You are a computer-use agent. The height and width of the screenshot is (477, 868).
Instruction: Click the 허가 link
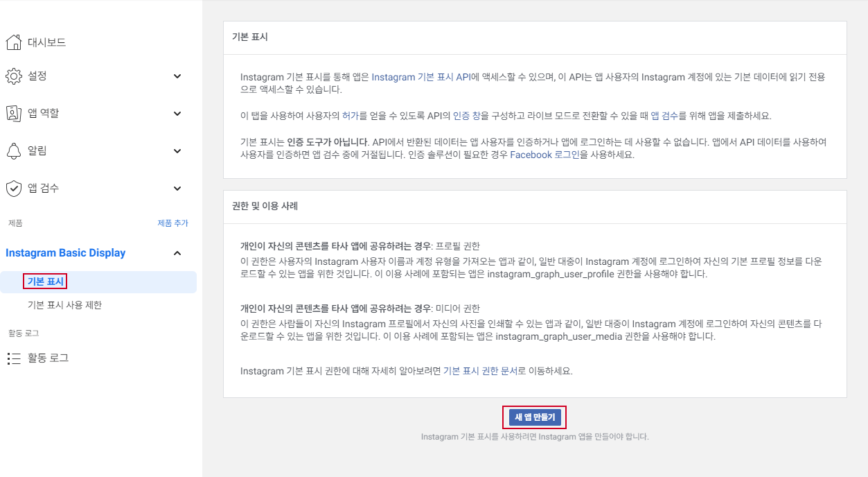pos(351,116)
